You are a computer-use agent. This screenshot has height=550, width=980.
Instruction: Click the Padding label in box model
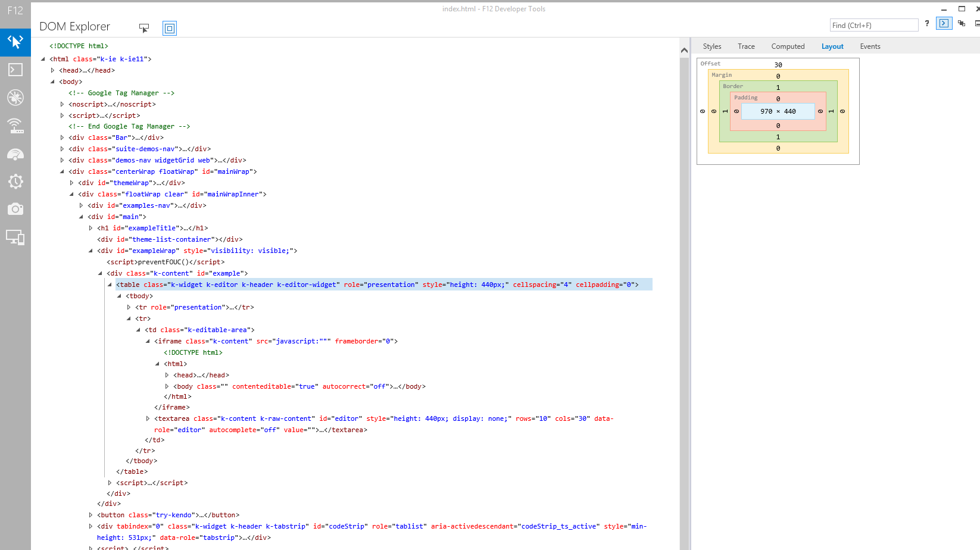pos(745,98)
